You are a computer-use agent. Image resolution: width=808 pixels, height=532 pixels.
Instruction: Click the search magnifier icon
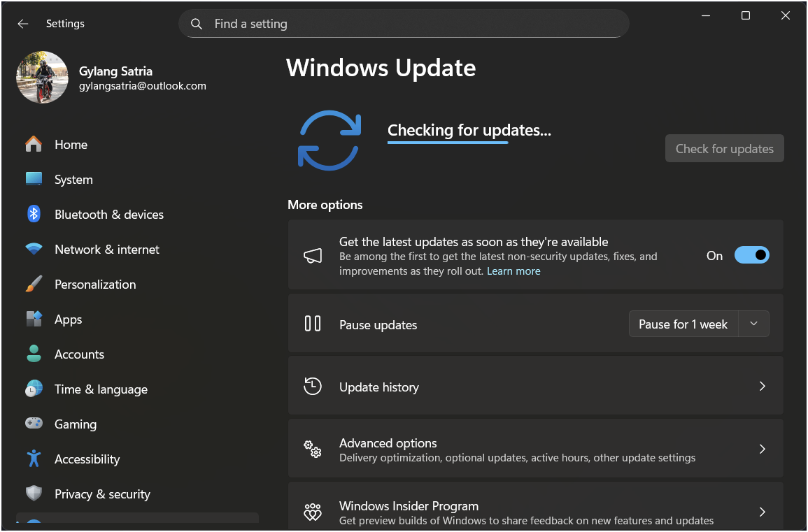tap(197, 24)
